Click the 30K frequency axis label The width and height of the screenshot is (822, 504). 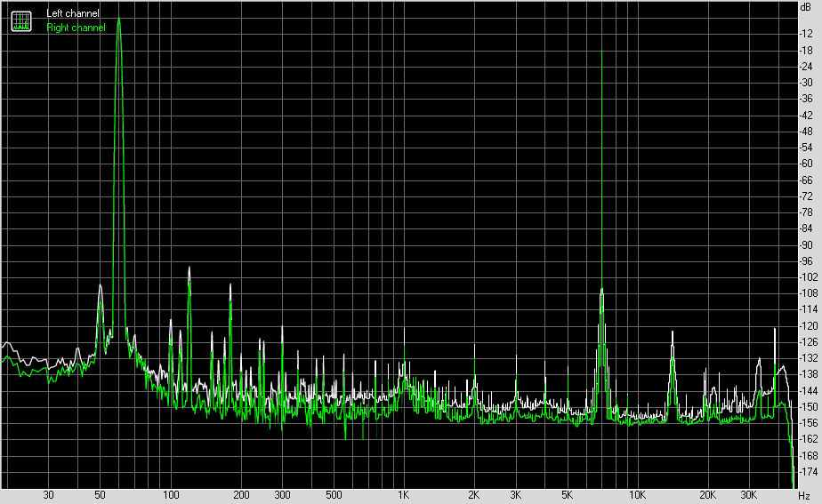tap(749, 495)
